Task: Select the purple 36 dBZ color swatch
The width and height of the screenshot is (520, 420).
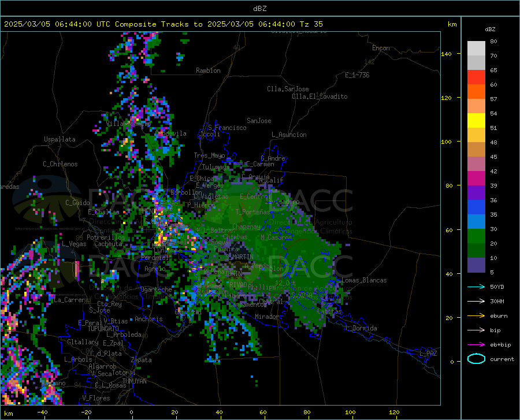Action: 476,193
